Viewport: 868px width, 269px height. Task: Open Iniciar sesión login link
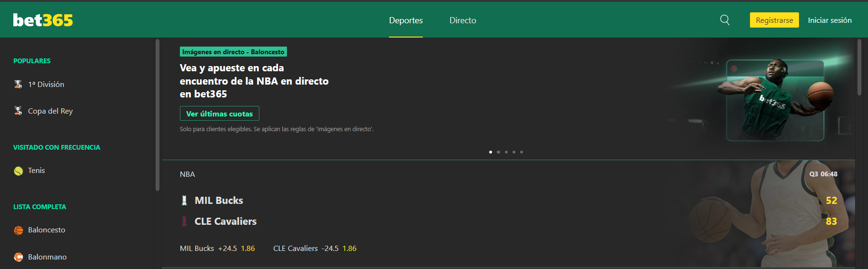(830, 20)
